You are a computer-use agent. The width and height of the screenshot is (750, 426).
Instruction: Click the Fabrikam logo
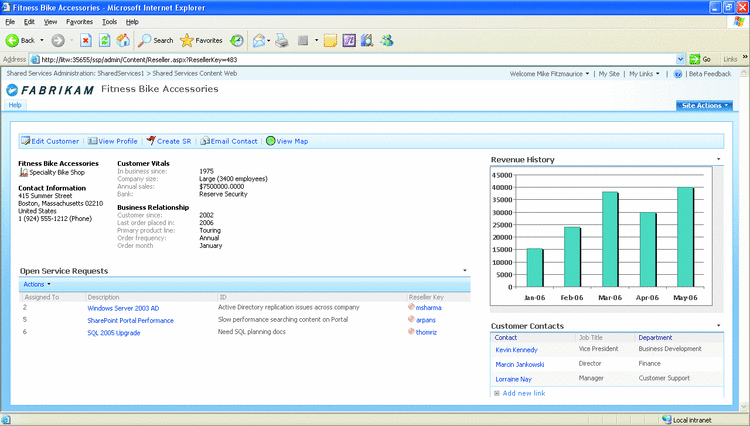(50, 90)
